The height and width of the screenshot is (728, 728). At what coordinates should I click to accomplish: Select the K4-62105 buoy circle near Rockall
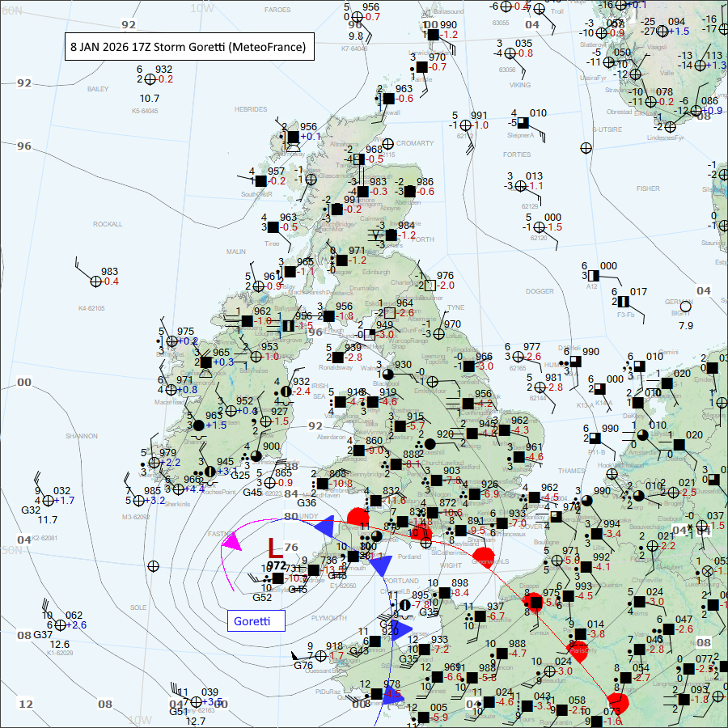click(96, 281)
